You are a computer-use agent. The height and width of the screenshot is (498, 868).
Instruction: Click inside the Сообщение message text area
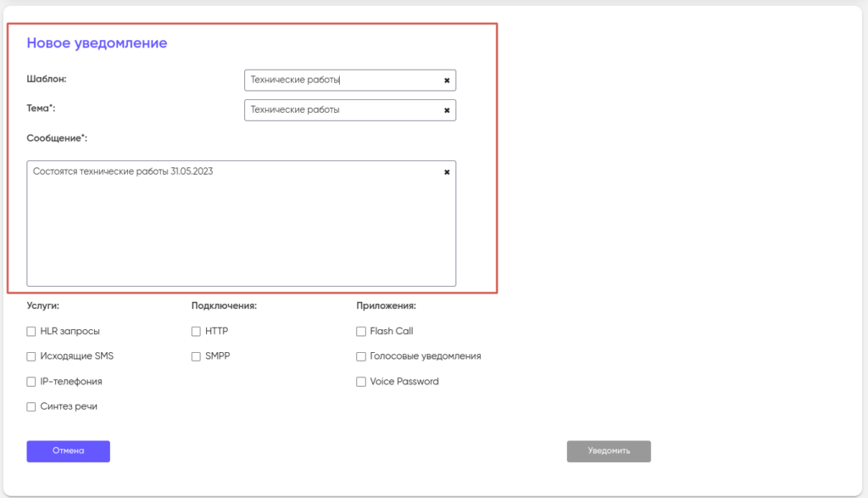pyautogui.click(x=241, y=229)
